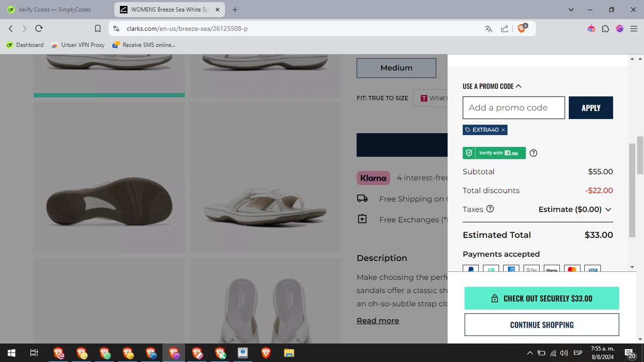
Task: Click the Visa payment icon
Action: pos(592,269)
